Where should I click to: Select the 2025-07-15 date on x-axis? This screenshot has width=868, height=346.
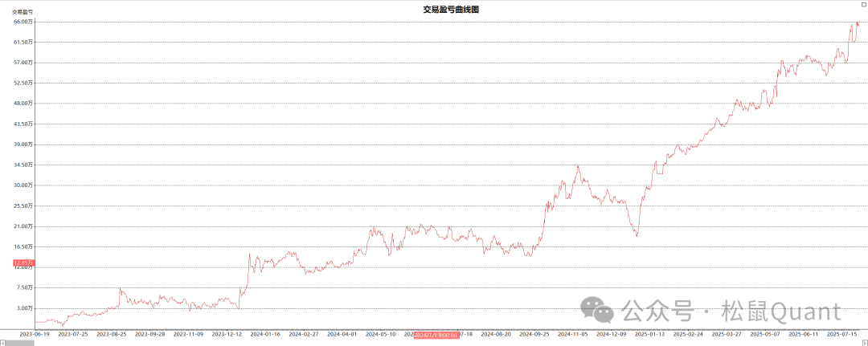844,334
